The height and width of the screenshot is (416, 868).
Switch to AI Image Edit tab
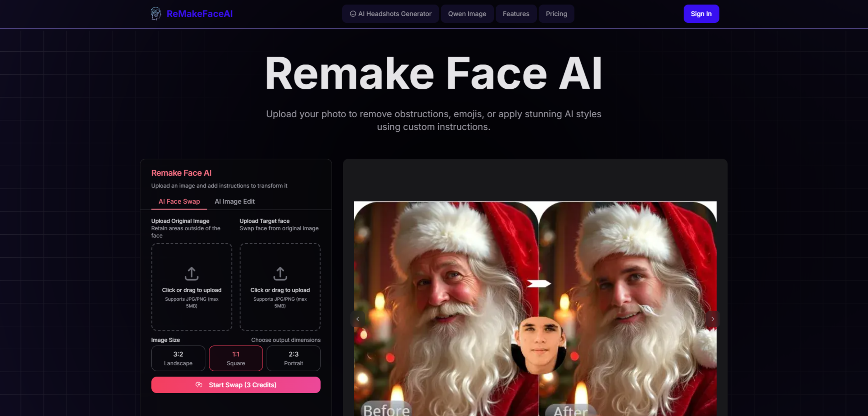[235, 201]
